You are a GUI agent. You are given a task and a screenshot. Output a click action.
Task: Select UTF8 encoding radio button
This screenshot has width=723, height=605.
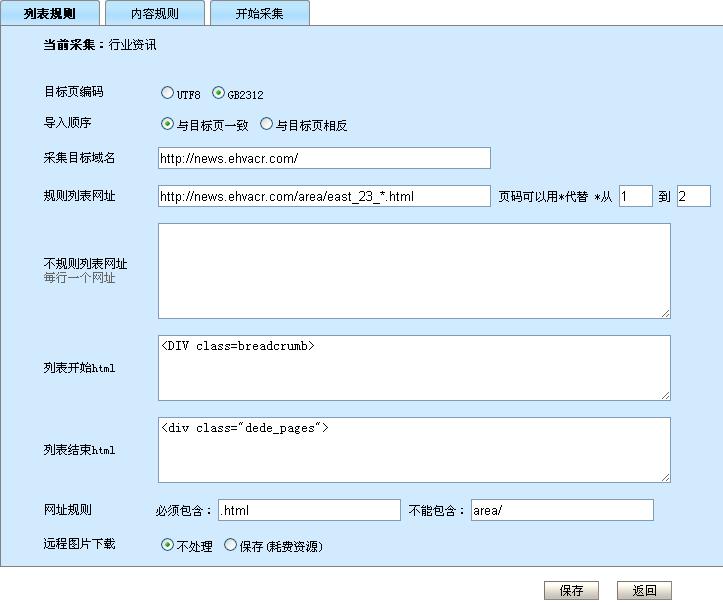click(167, 94)
